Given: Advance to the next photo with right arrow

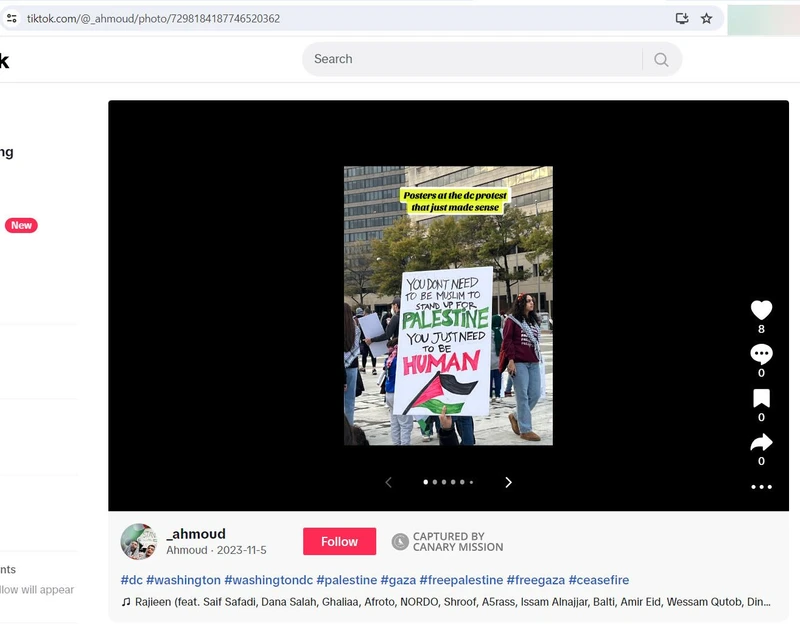Looking at the screenshot, I should coord(508,482).
